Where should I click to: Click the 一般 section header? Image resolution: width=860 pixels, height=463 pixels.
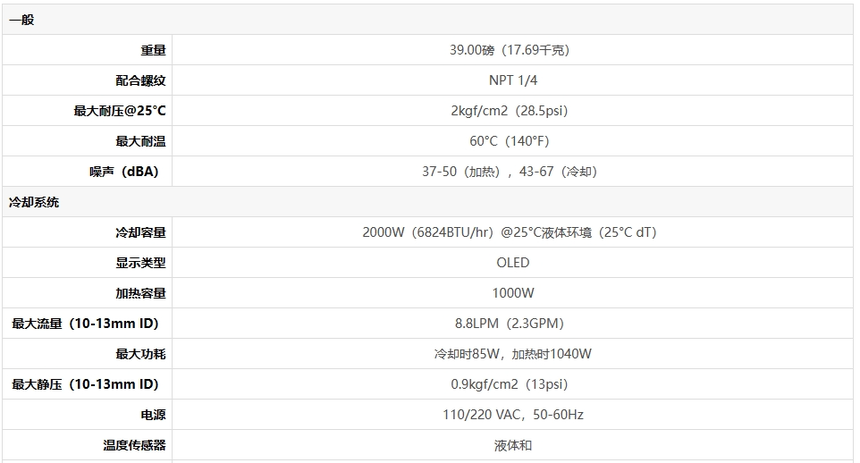click(x=22, y=19)
